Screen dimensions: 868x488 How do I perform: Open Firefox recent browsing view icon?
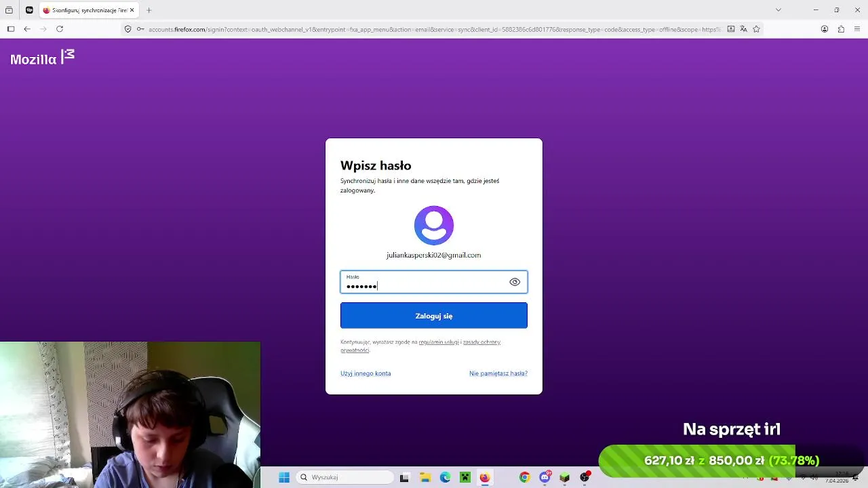[x=9, y=10]
